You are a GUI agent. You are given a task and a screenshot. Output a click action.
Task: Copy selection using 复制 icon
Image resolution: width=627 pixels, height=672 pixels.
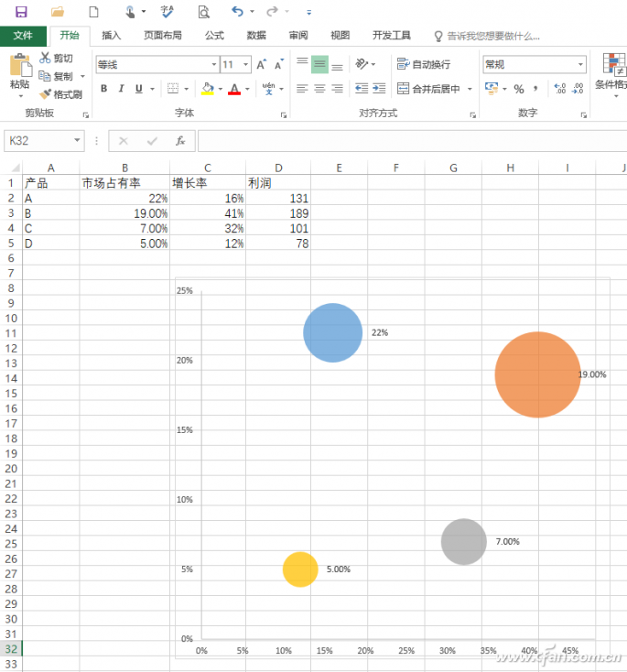45,76
